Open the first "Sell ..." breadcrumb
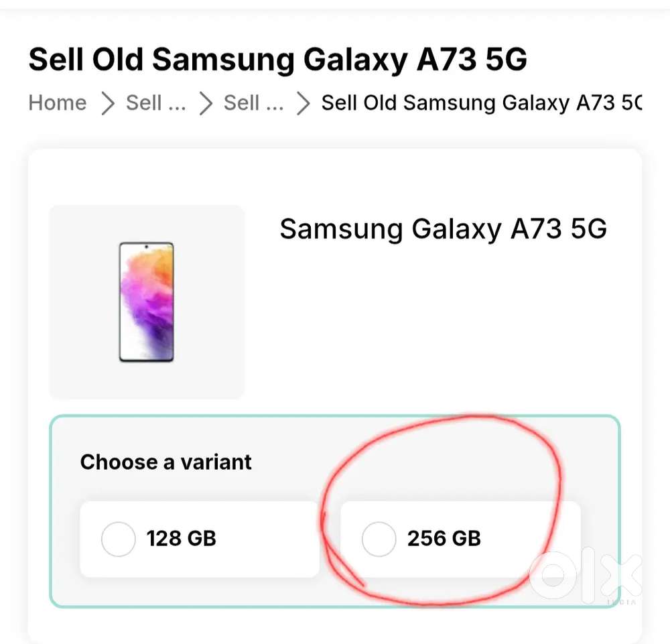 click(155, 103)
